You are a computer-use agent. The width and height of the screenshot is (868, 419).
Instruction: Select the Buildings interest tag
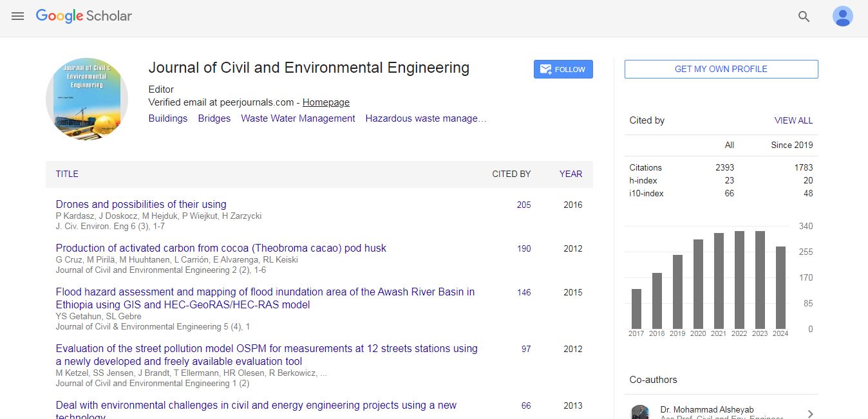click(167, 118)
